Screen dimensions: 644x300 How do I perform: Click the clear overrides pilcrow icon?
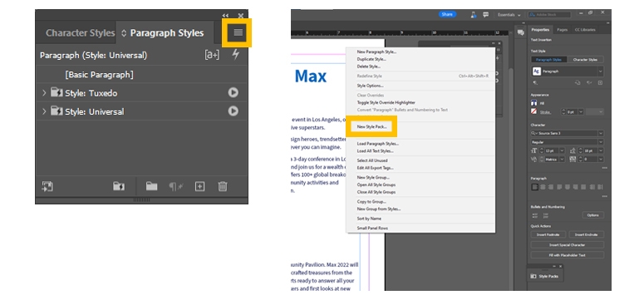click(x=176, y=187)
